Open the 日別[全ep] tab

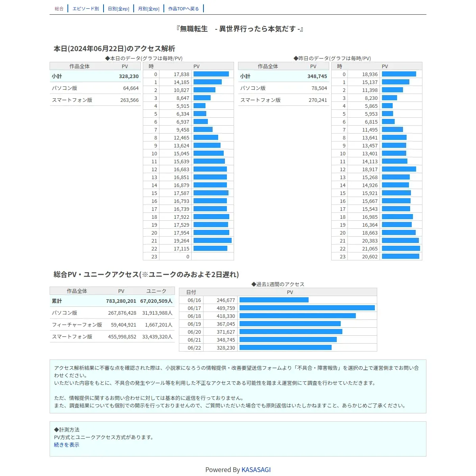click(x=119, y=9)
